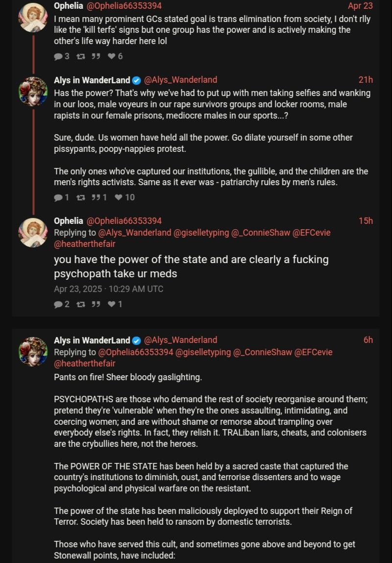
Task: Open the '6h' timestamp link
Action: click(368, 340)
